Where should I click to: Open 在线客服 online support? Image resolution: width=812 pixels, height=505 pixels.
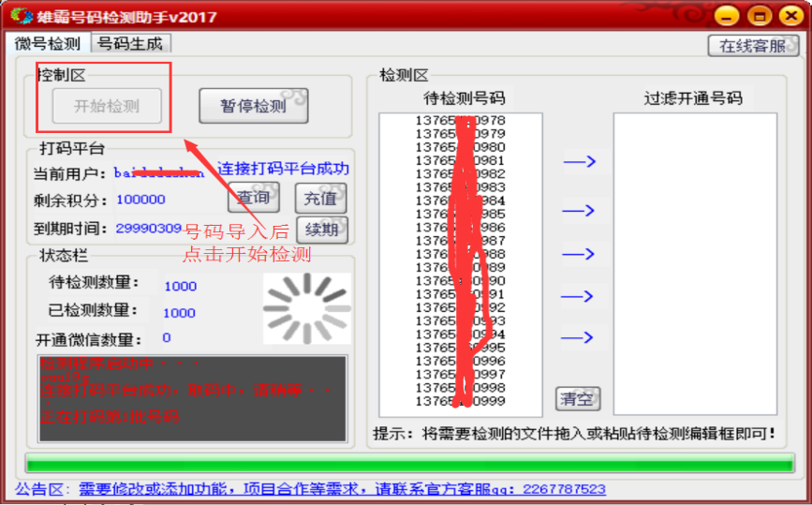pyautogui.click(x=752, y=45)
